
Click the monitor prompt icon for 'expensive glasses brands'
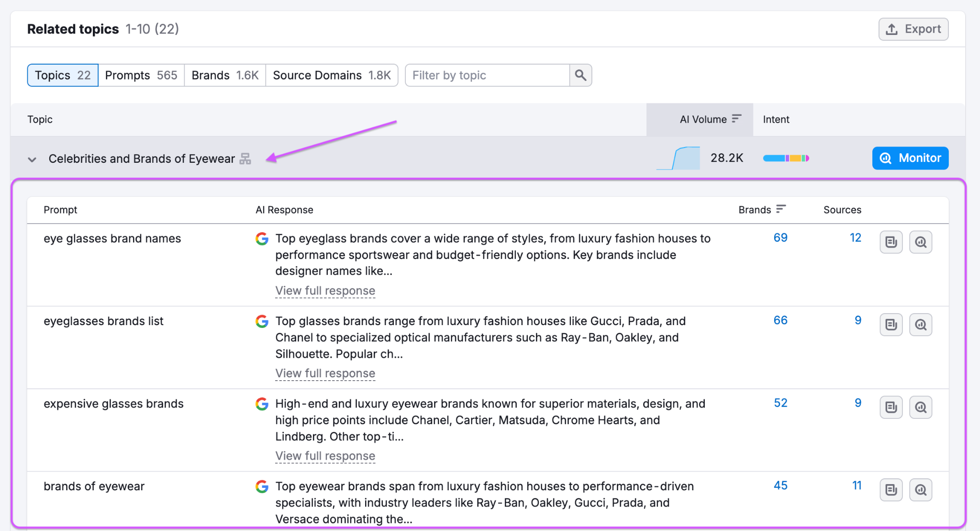tap(920, 407)
